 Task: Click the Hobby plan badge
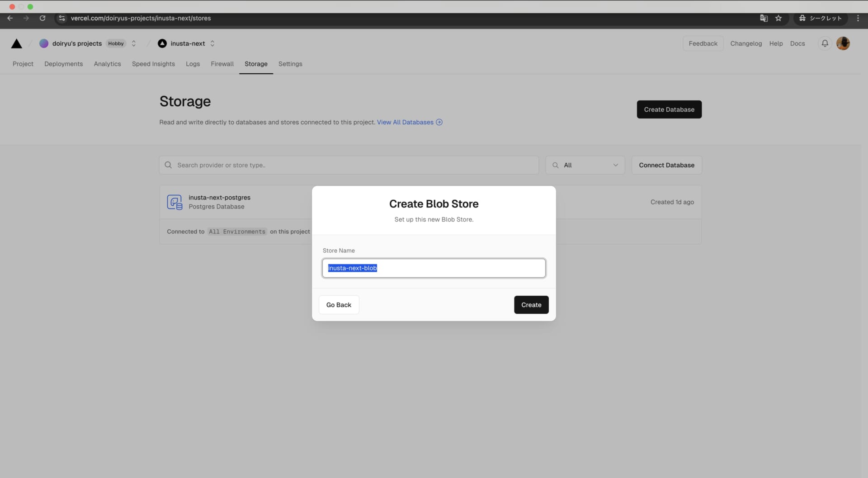pos(116,43)
